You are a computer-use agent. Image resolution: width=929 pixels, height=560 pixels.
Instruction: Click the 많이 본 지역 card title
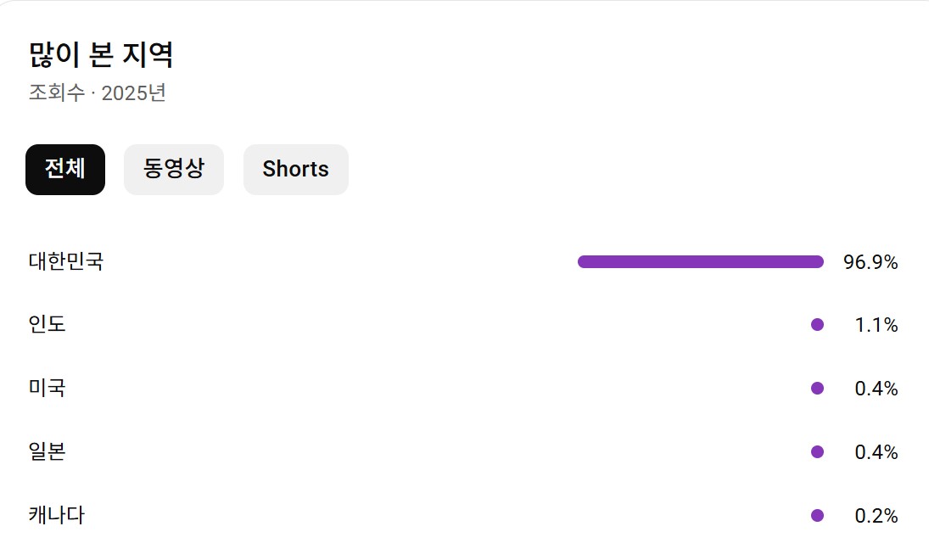click(x=101, y=54)
